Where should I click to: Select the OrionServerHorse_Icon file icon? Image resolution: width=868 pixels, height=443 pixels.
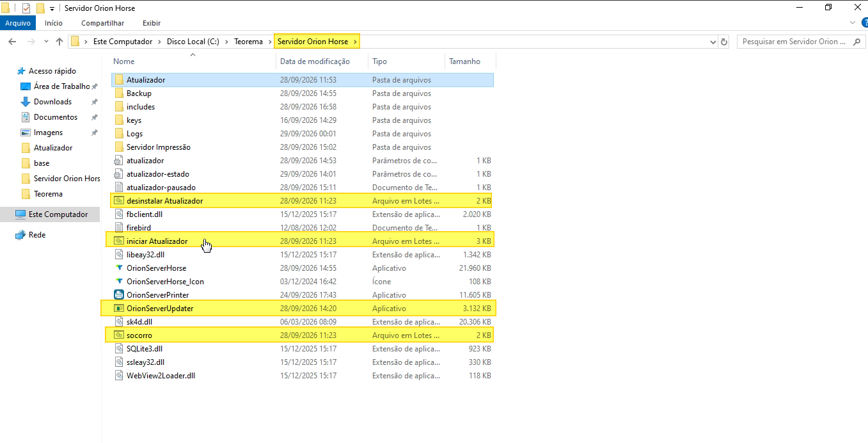tap(118, 281)
